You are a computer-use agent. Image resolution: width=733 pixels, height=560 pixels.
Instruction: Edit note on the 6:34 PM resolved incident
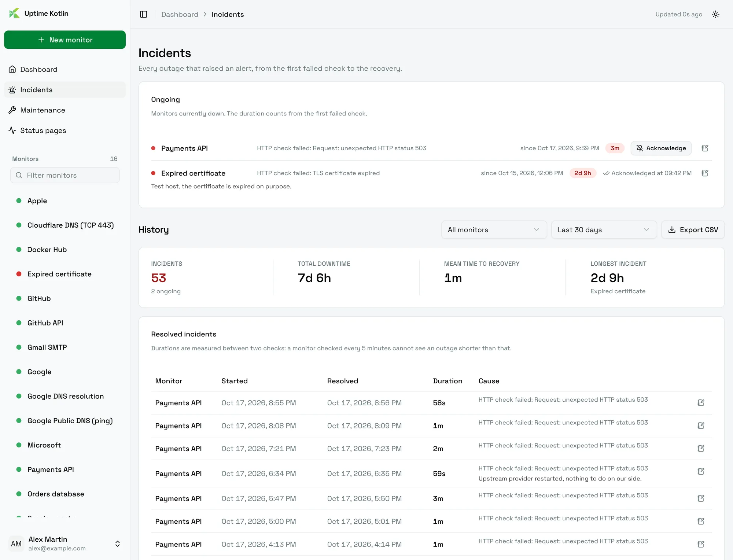click(701, 471)
